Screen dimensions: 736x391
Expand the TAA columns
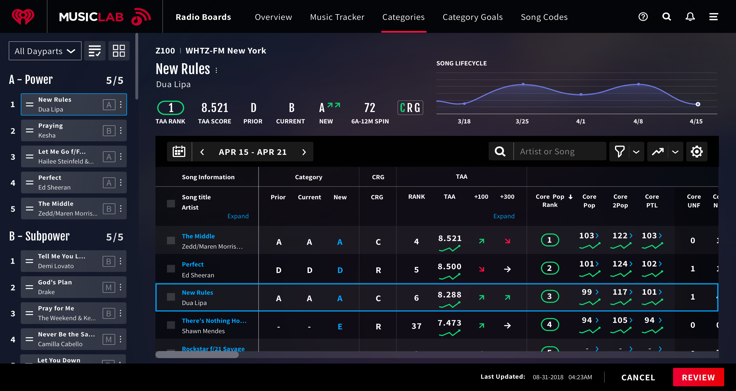pyautogui.click(x=504, y=216)
